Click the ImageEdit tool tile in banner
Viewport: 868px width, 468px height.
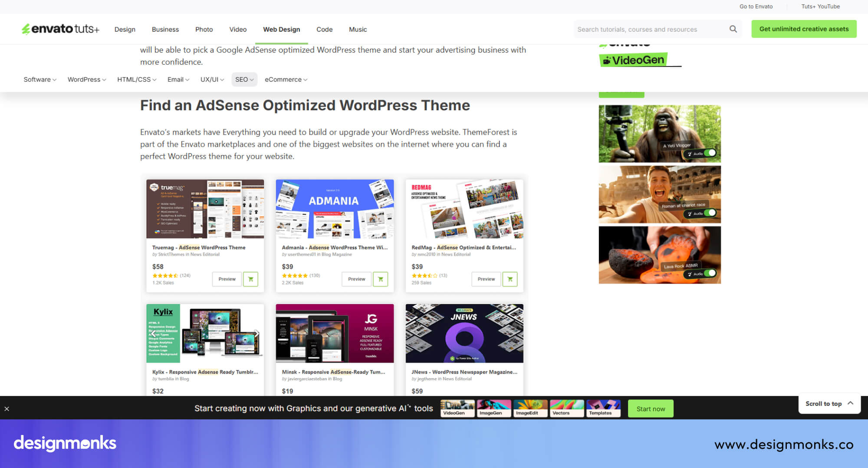click(530, 409)
